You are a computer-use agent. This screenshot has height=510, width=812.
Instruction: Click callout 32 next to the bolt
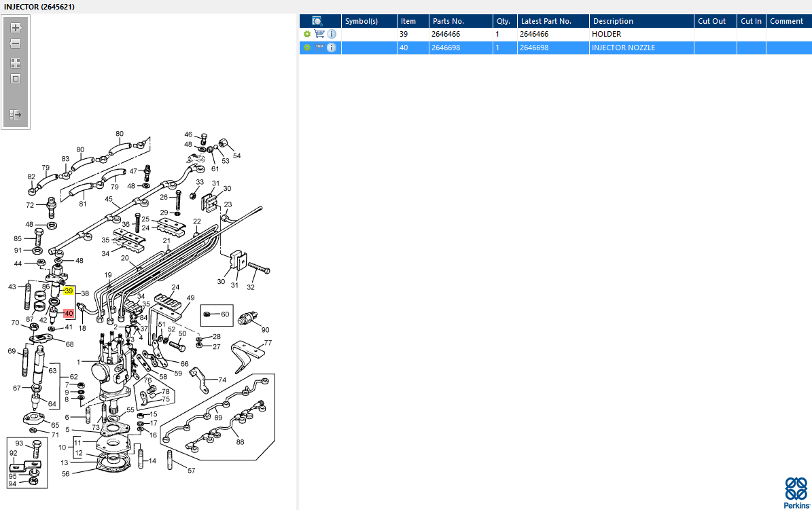coord(251,287)
